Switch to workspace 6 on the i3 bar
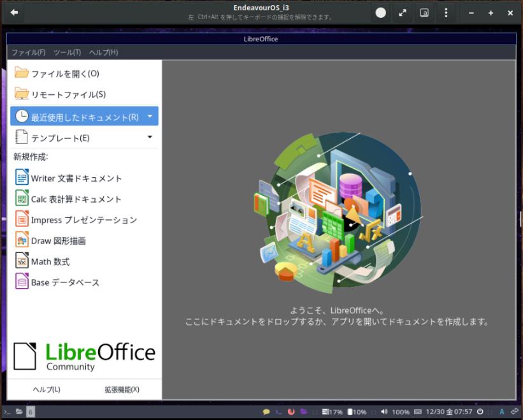 31,412
